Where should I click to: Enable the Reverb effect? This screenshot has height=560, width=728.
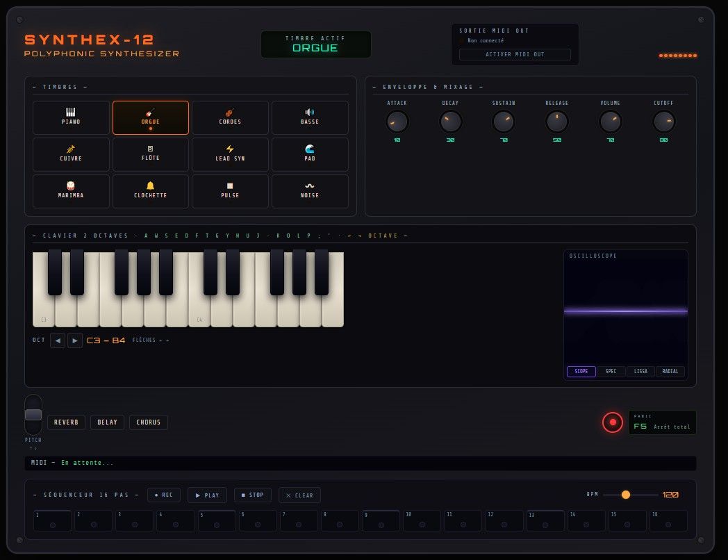[66, 422]
